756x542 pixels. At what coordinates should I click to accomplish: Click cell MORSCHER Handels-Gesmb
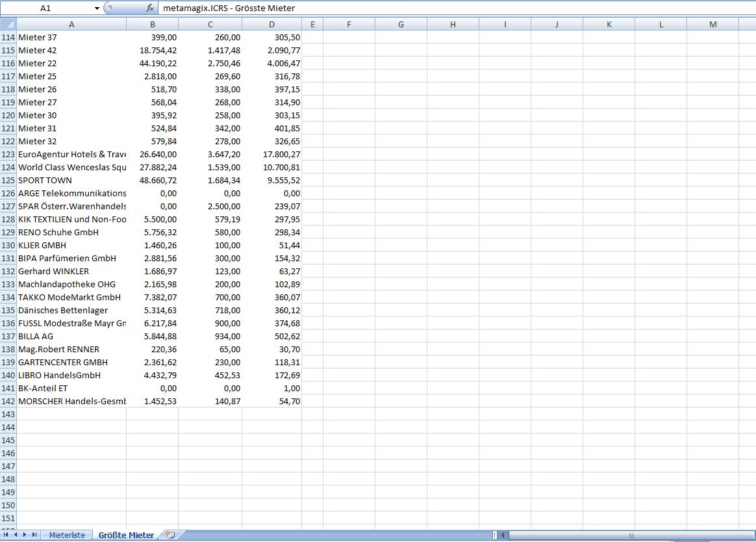click(x=71, y=401)
